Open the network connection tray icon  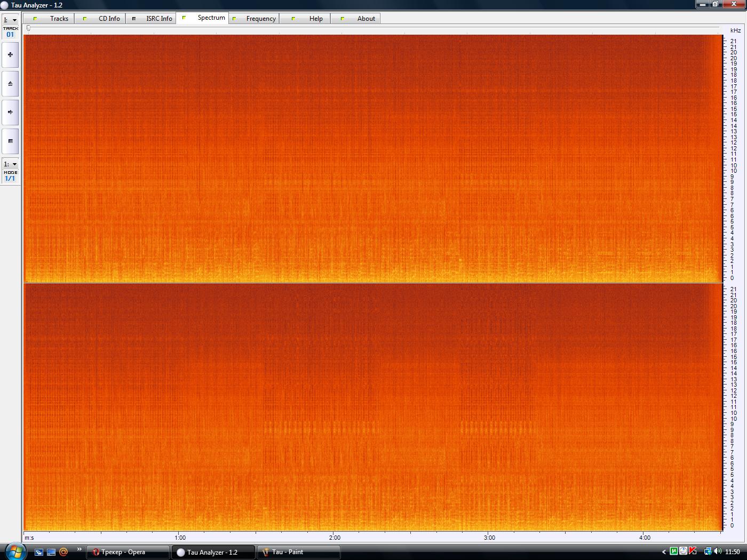[x=708, y=551]
